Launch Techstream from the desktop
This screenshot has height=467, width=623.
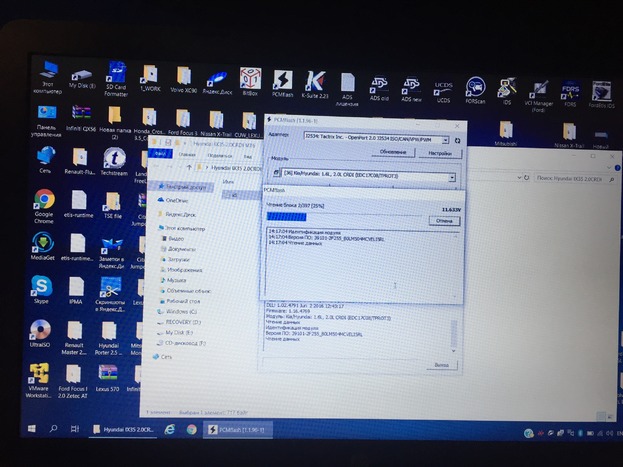click(x=114, y=162)
